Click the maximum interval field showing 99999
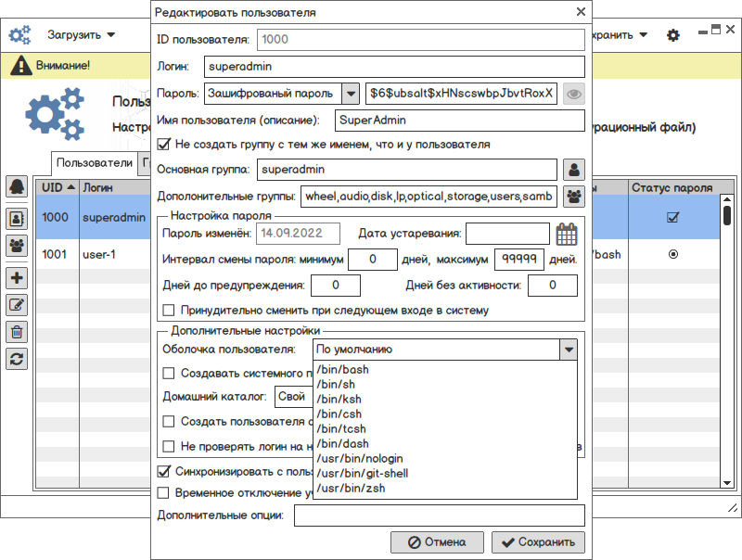The image size is (742, 560). (519, 260)
